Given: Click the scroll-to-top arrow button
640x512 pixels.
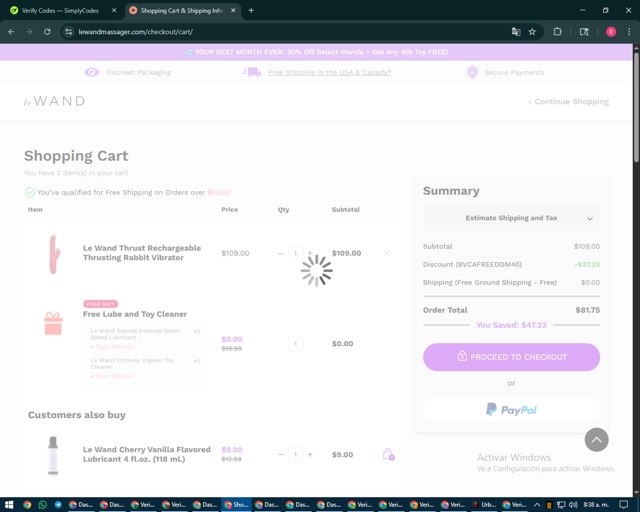Looking at the screenshot, I should [596, 440].
